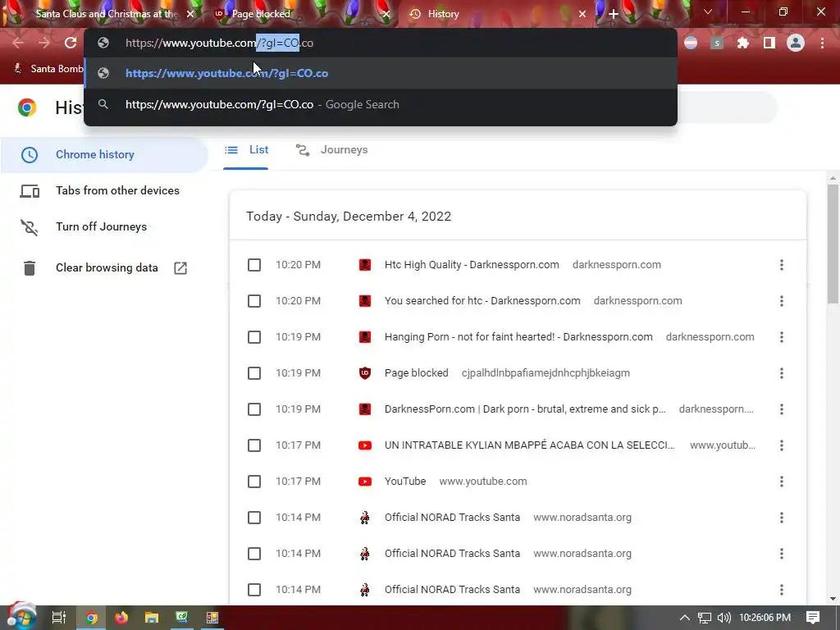The width and height of the screenshot is (840, 630).
Task: Click the striped circle extension icon
Action: click(691, 43)
